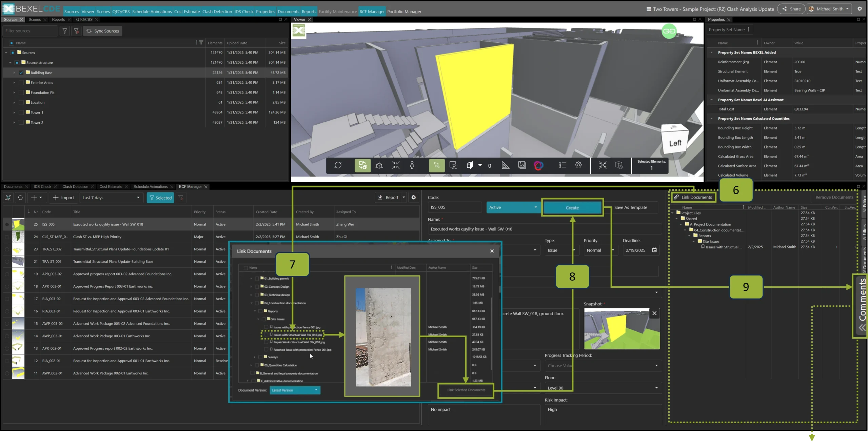Open Document Version dropdown showing Latest Version

(295, 390)
